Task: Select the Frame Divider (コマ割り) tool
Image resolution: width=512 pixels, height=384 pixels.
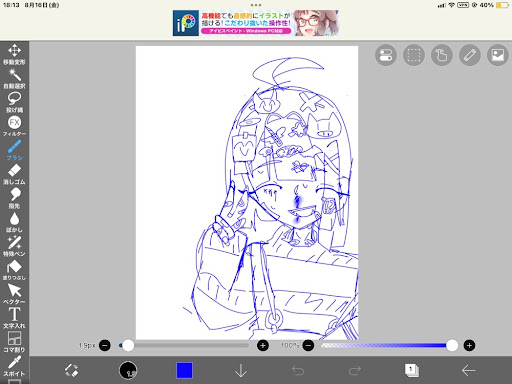Action: [x=14, y=342]
